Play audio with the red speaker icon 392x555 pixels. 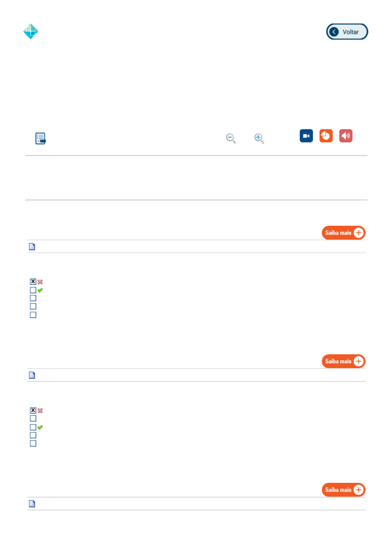pyautogui.click(x=346, y=136)
